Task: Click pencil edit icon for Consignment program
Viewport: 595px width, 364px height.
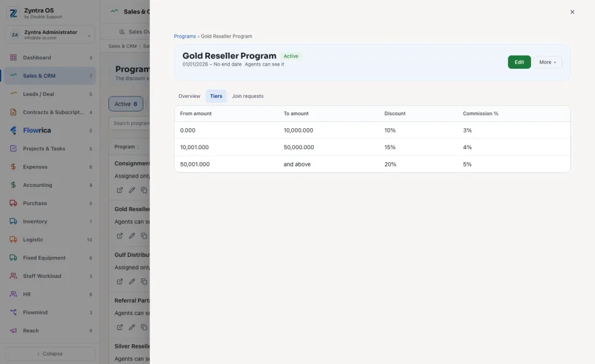Action: click(131, 190)
